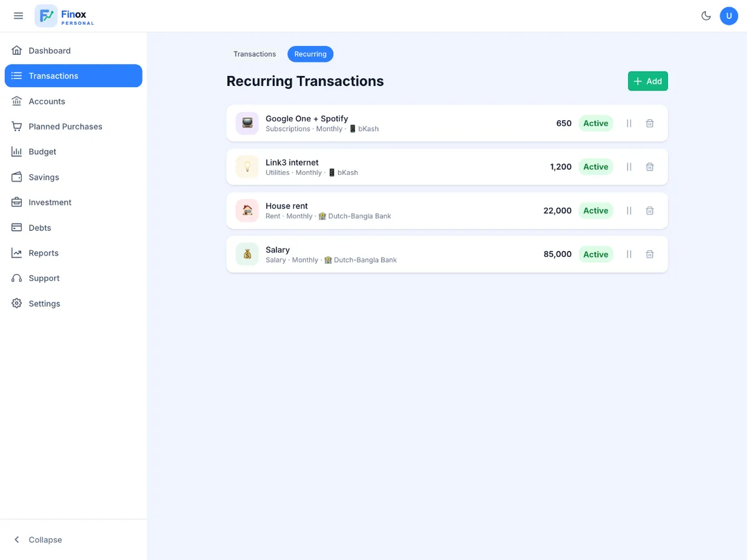This screenshot has height=560, width=747.
Task: Delete the Link3 internet recurring
Action: (x=650, y=167)
